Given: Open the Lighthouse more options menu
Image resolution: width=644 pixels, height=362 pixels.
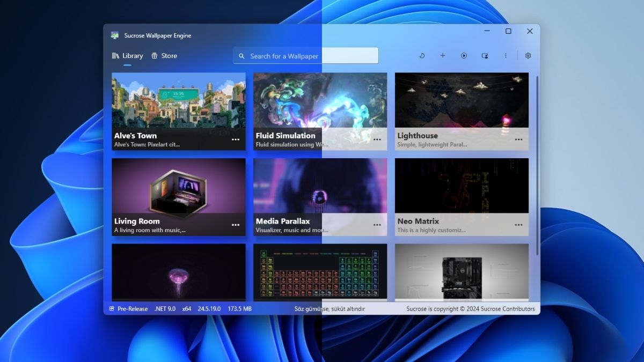Looking at the screenshot, I should coord(518,139).
